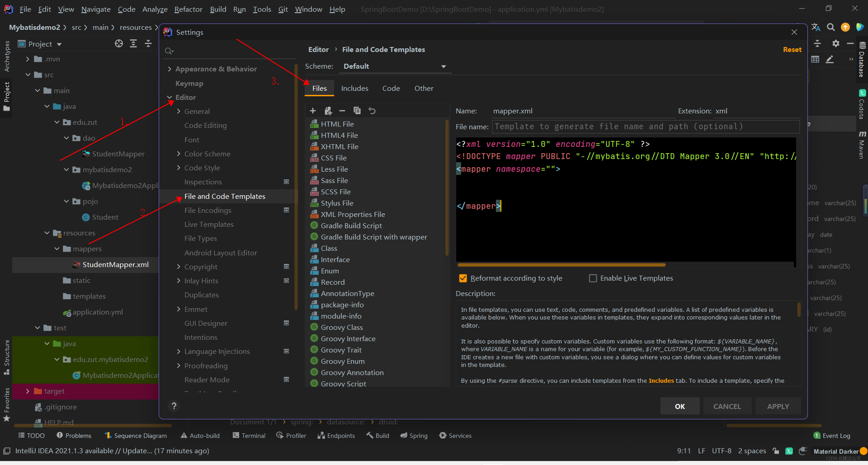Open the Endpoints tool window
The width and height of the screenshot is (868, 465).
pyautogui.click(x=336, y=436)
